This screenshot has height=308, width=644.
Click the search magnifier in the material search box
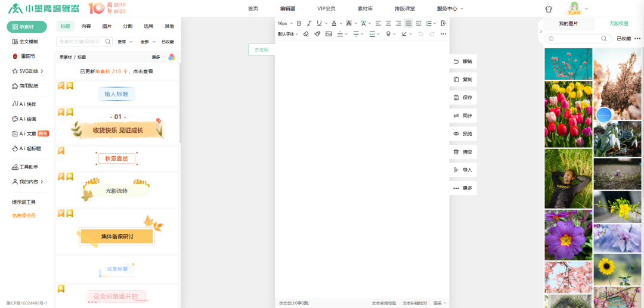pos(108,42)
